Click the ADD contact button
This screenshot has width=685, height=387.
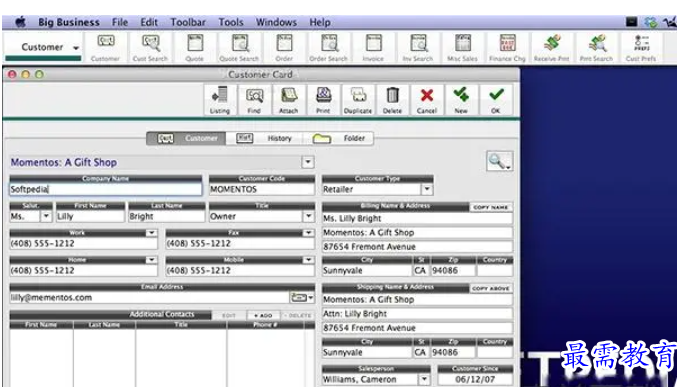263,315
